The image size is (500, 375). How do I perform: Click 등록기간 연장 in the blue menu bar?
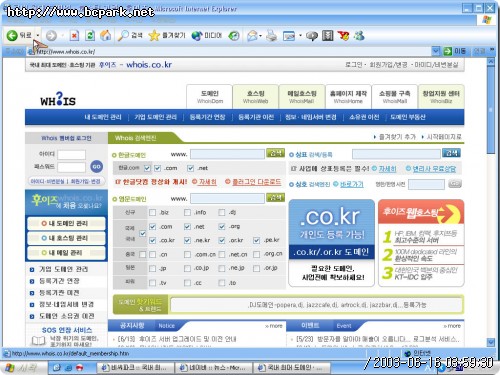coord(207,117)
